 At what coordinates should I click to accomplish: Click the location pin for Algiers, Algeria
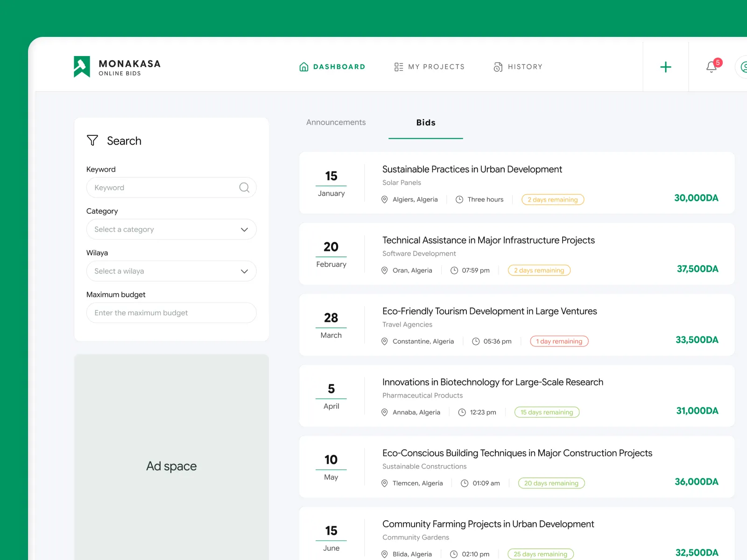pos(385,200)
